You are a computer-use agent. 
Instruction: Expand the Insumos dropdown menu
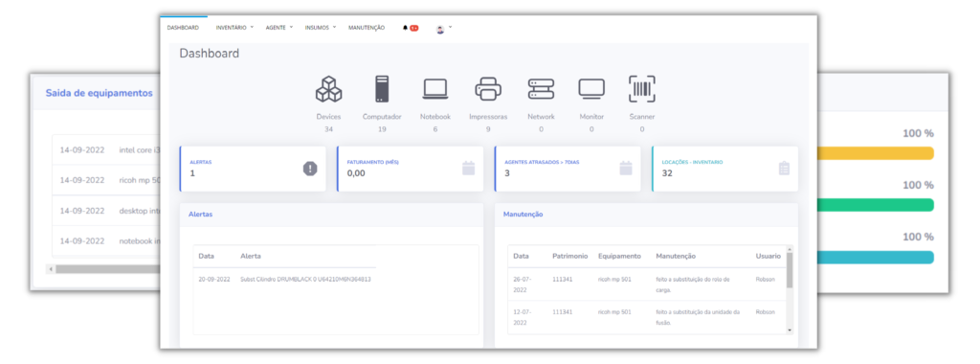coord(321,28)
